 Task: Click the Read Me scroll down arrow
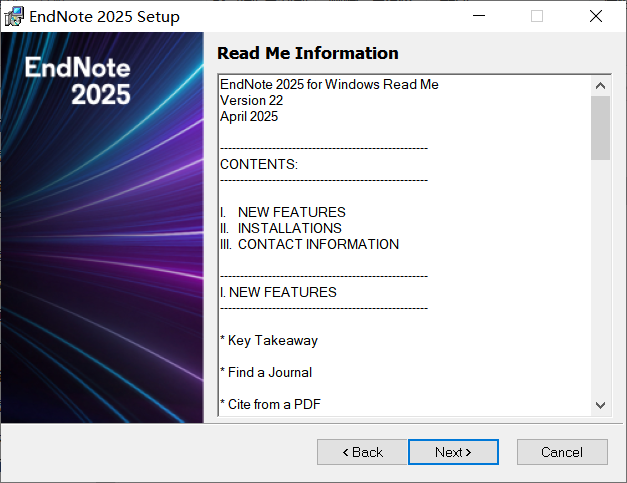pyautogui.click(x=600, y=405)
